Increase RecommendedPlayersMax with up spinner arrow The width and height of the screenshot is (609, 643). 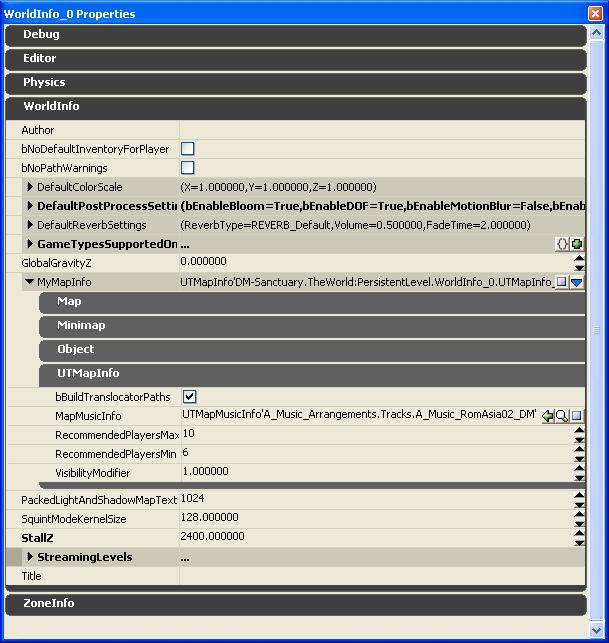coord(579,430)
